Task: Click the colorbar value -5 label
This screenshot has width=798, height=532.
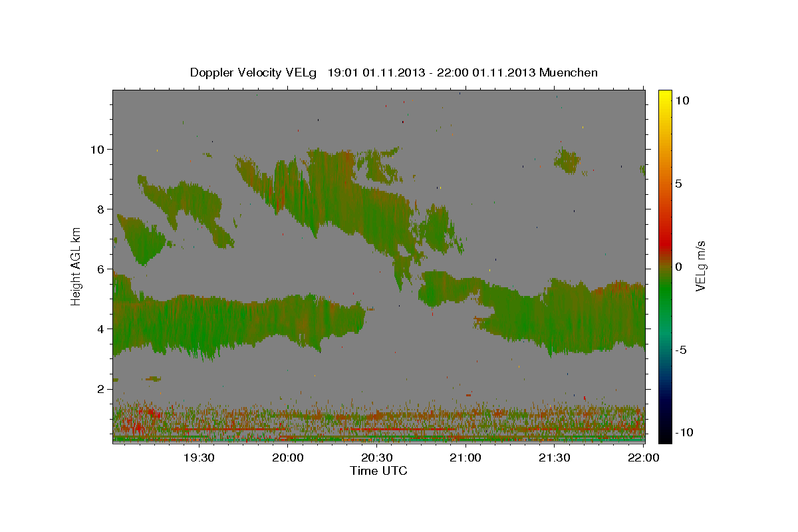Action: (x=680, y=350)
